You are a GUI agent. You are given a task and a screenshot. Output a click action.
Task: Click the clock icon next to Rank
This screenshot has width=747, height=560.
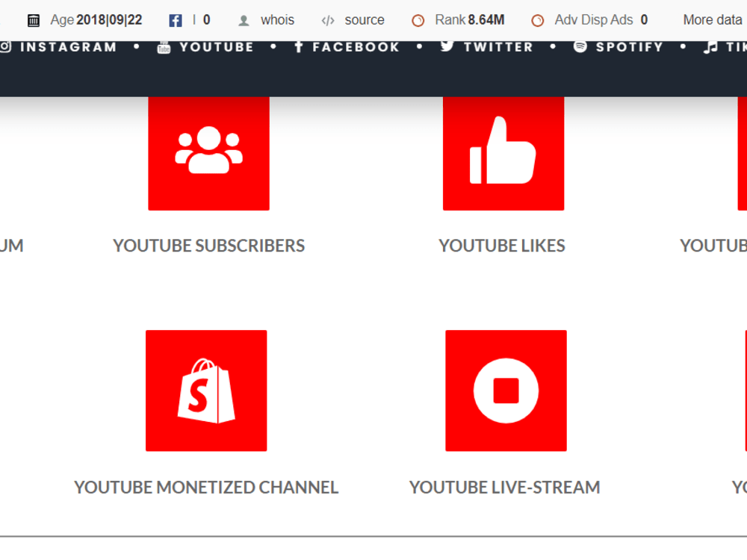pos(417,20)
